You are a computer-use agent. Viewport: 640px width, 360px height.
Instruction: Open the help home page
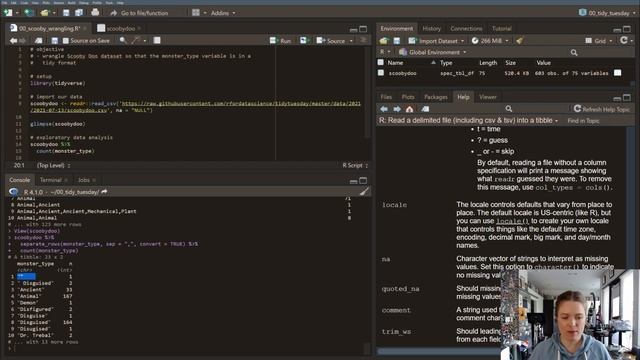tap(409, 109)
